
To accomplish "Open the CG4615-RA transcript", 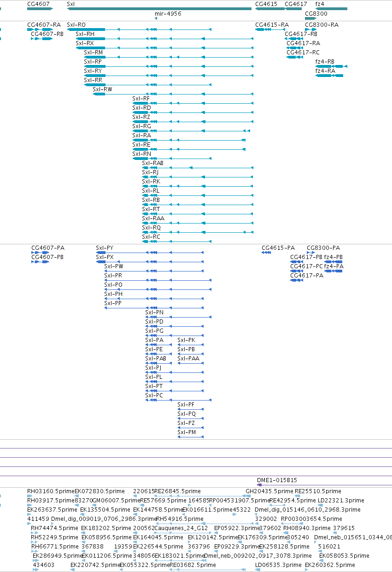I will 272,24.
